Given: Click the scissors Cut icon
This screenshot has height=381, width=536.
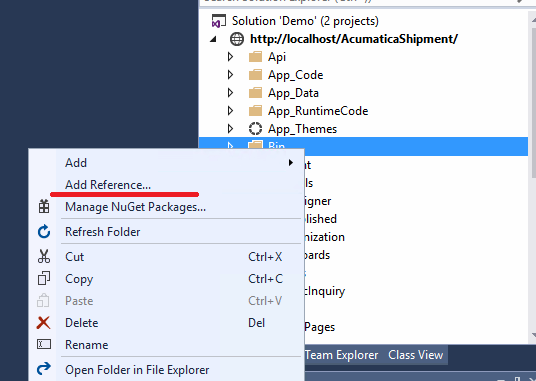Looking at the screenshot, I should (44, 256).
